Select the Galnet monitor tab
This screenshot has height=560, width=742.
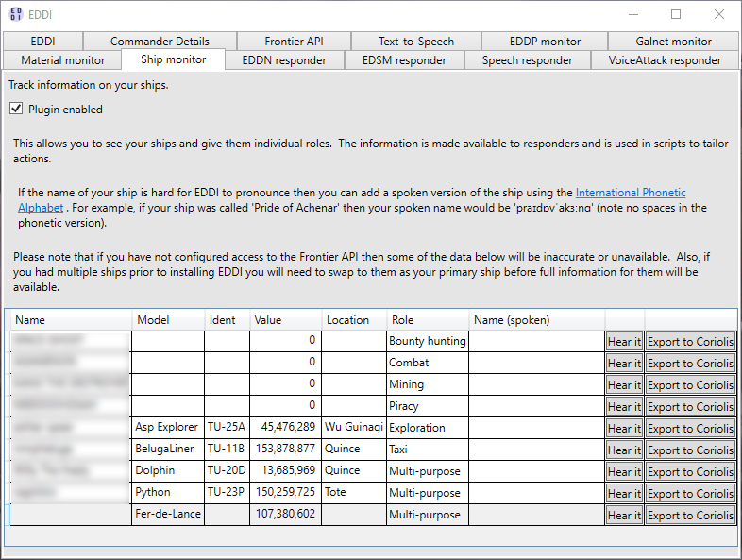coord(673,42)
